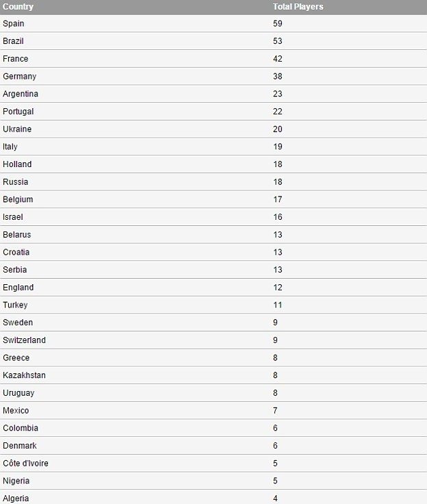This screenshot has width=427, height=504.
Task: Select the Italy entry
Action: coord(10,147)
